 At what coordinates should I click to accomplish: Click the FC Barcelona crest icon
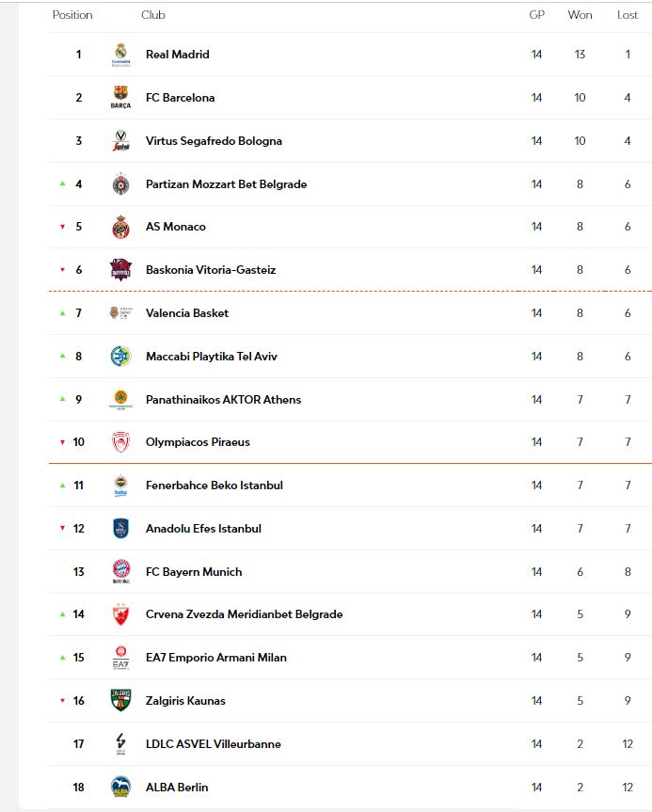click(x=120, y=98)
